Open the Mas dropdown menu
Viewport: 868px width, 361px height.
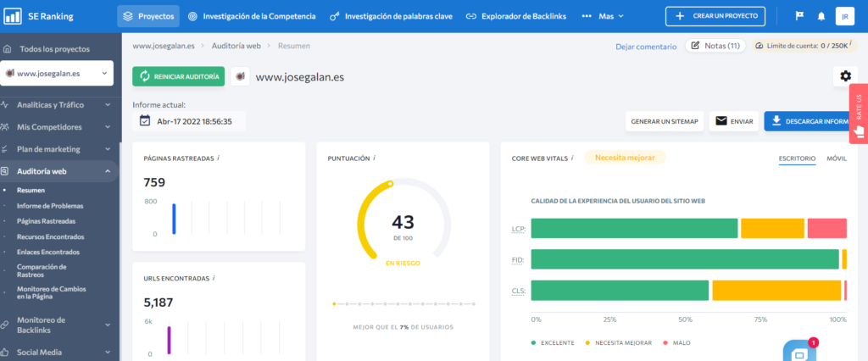[x=603, y=16]
